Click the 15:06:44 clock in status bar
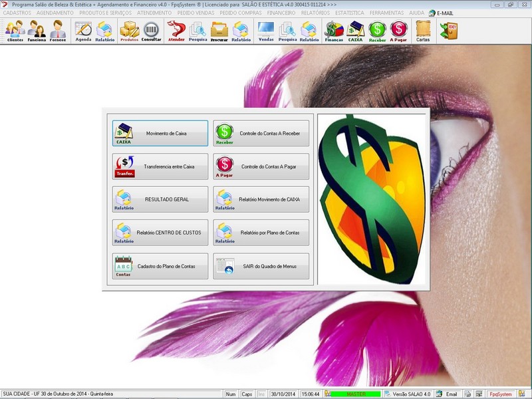Screen dimensions: 532x399 311,394
